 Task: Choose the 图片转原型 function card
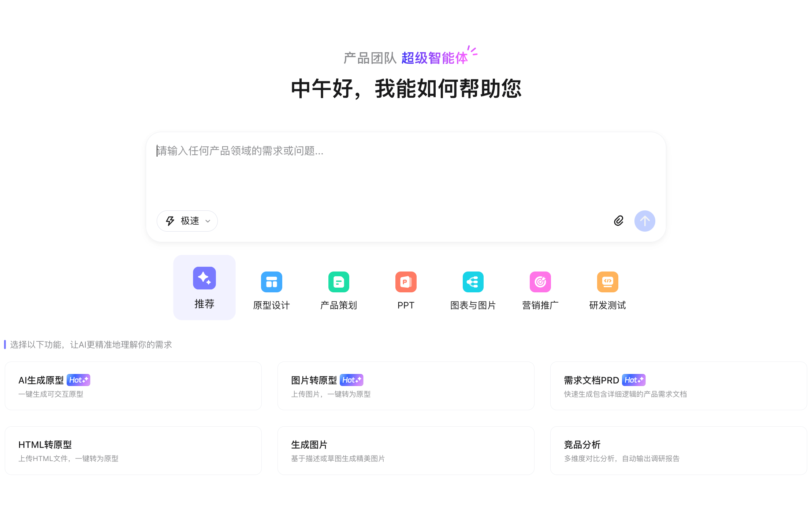pos(406,386)
